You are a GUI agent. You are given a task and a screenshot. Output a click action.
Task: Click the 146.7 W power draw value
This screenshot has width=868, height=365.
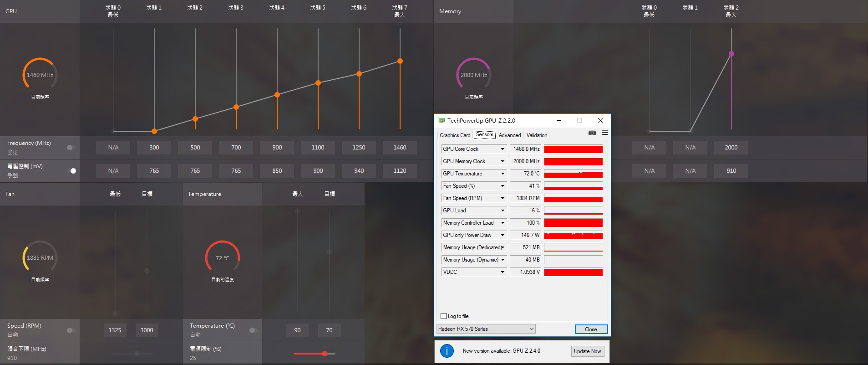point(526,235)
